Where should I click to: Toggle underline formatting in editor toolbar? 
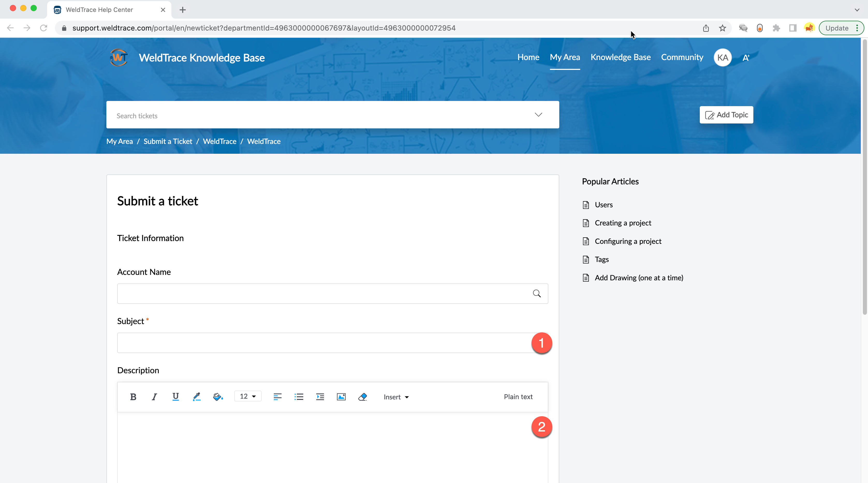175,397
